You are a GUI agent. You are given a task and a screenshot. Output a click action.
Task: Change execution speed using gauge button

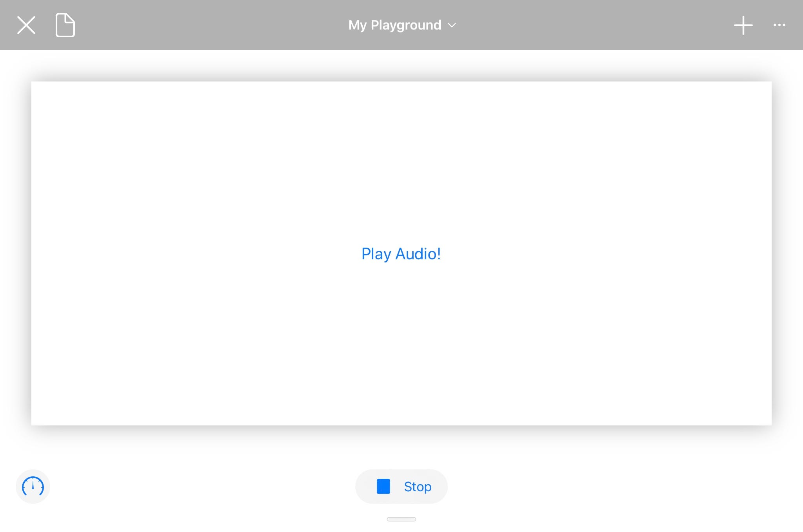tap(33, 487)
